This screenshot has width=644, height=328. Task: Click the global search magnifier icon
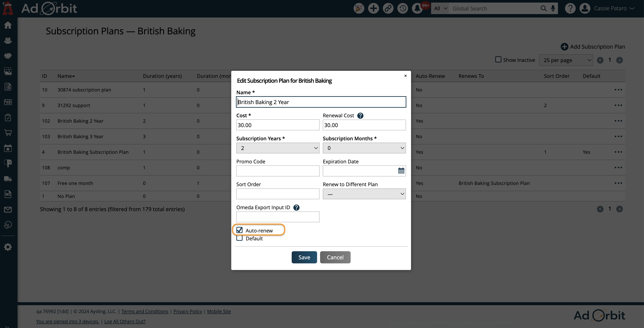tap(543, 9)
